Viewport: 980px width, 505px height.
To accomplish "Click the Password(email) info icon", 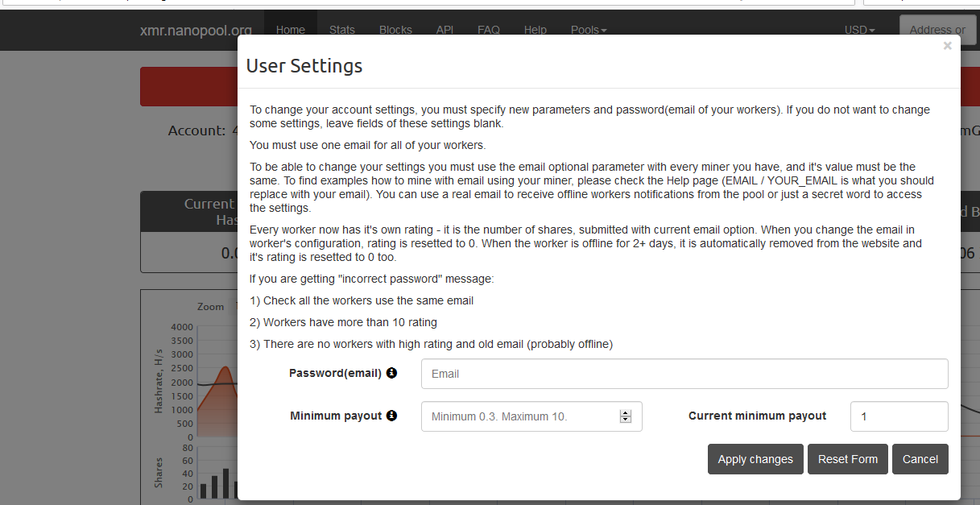I will (x=391, y=373).
